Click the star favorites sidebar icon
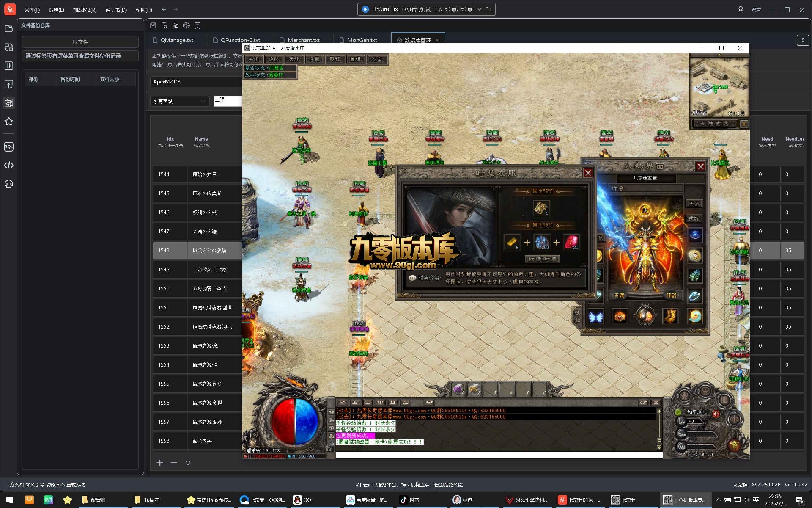This screenshot has height=508, width=812. pyautogui.click(x=8, y=121)
